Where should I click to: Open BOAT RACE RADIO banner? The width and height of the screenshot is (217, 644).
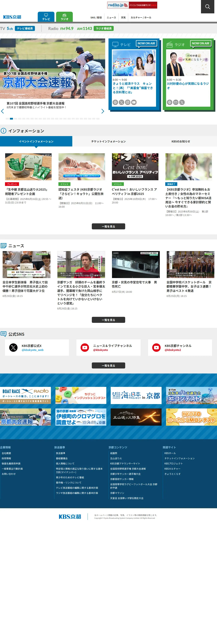(x=26, y=396)
